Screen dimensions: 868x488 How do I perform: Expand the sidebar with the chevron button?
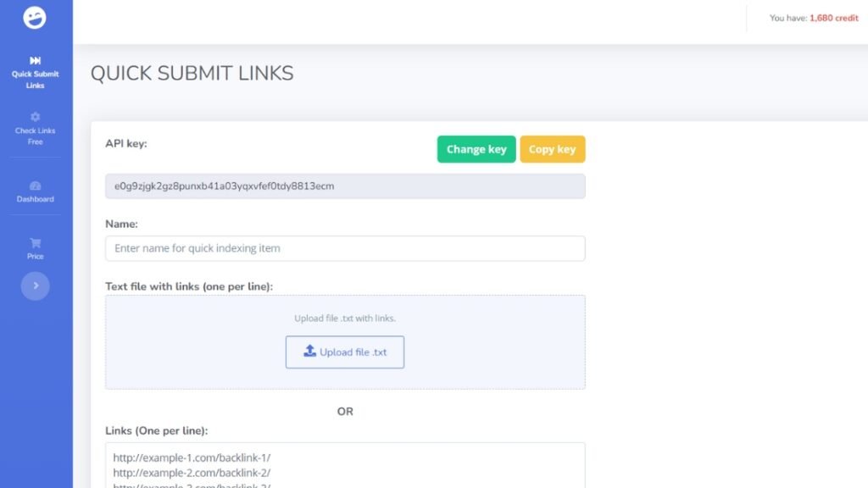[x=35, y=286]
